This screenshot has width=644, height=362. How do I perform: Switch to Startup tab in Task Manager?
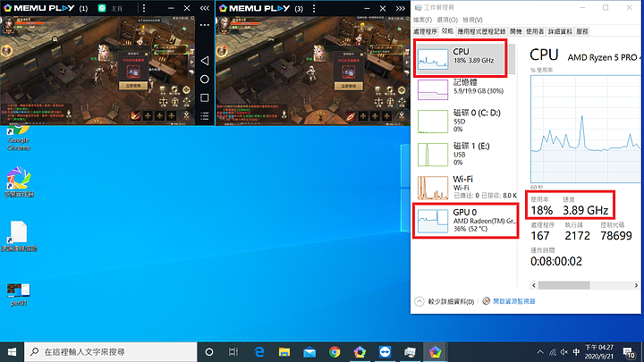coord(516,31)
